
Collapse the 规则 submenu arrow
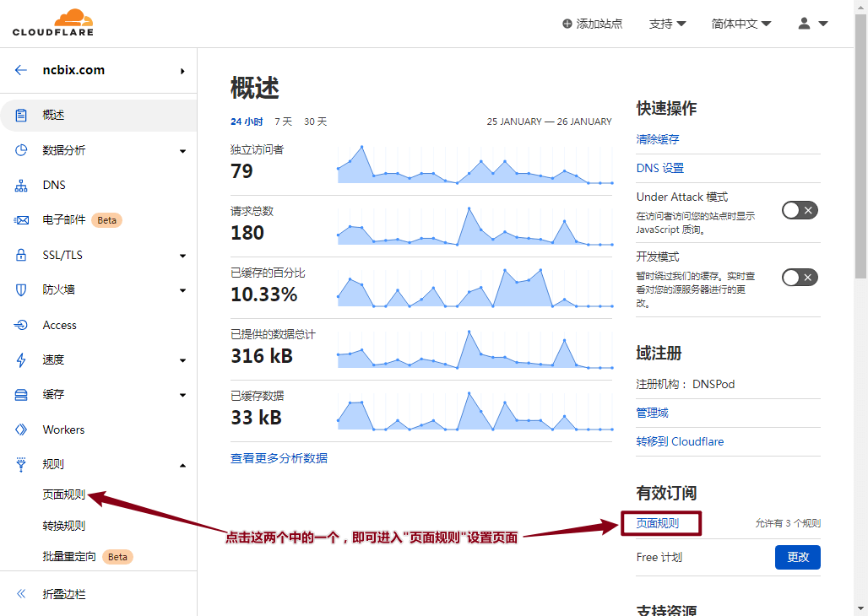click(182, 465)
